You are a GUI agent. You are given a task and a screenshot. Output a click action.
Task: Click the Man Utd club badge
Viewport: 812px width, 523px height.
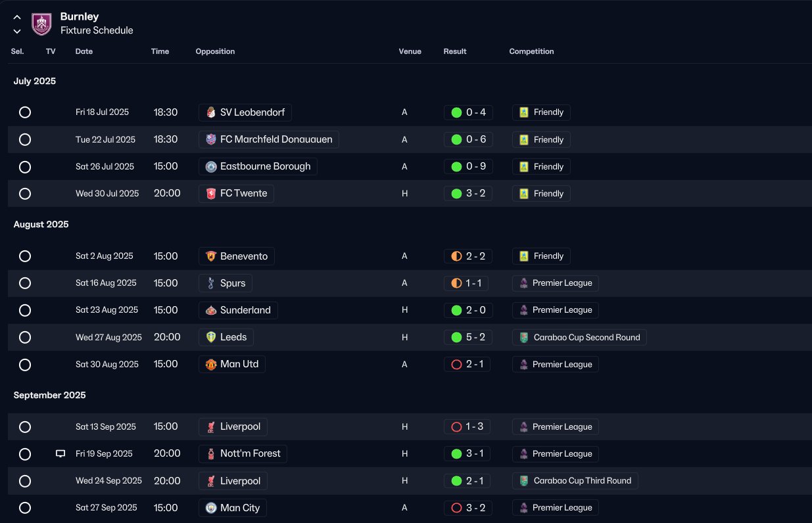(211, 364)
